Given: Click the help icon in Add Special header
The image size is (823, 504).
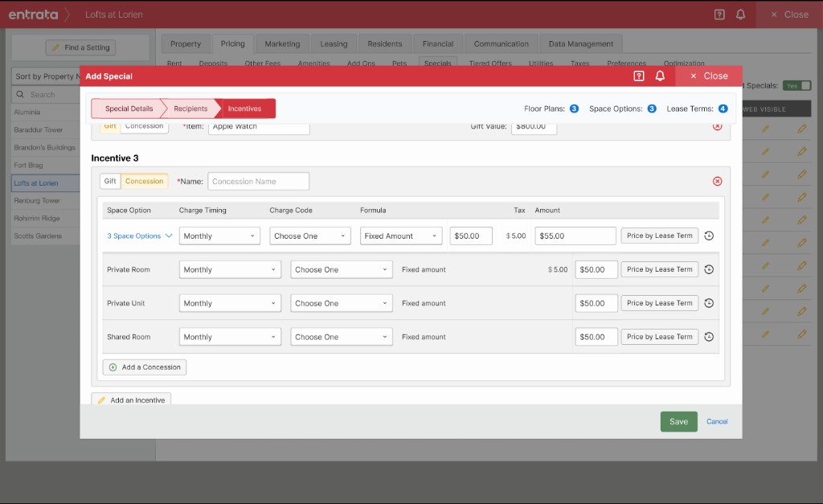Looking at the screenshot, I should pos(639,76).
